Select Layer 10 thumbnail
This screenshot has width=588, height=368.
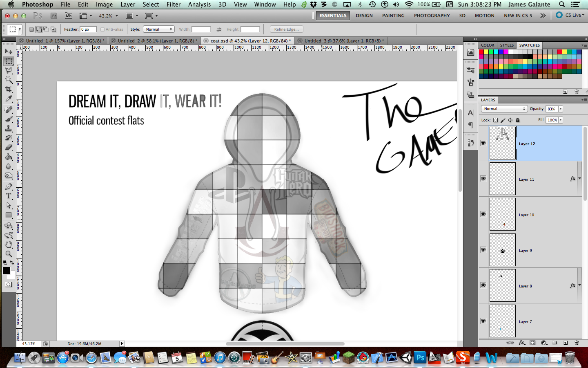click(x=502, y=214)
